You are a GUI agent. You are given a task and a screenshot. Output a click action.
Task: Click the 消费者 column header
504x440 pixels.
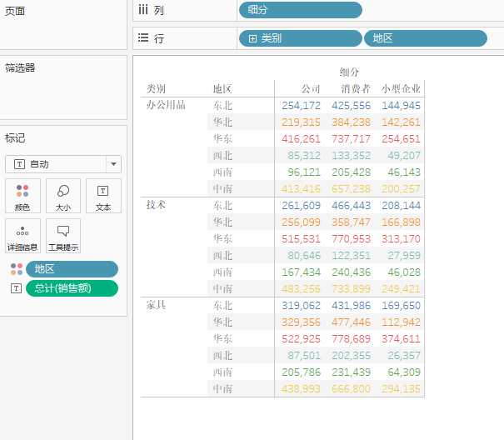pos(356,88)
